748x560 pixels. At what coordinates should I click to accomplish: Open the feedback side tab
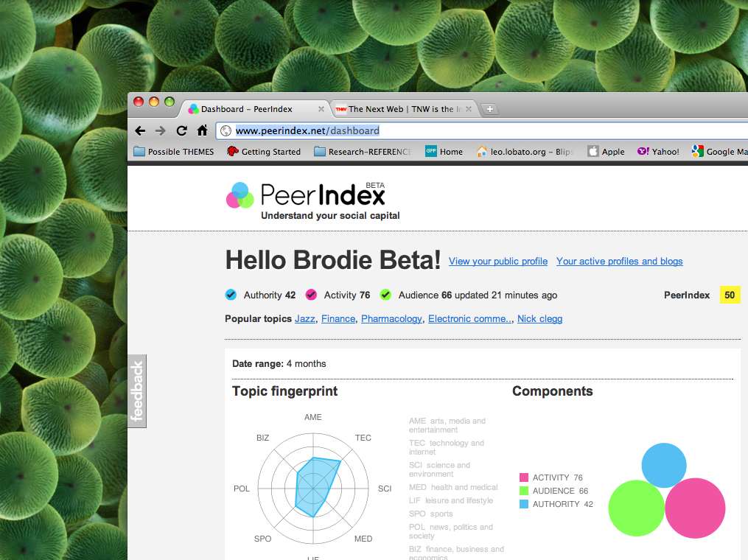[137, 391]
